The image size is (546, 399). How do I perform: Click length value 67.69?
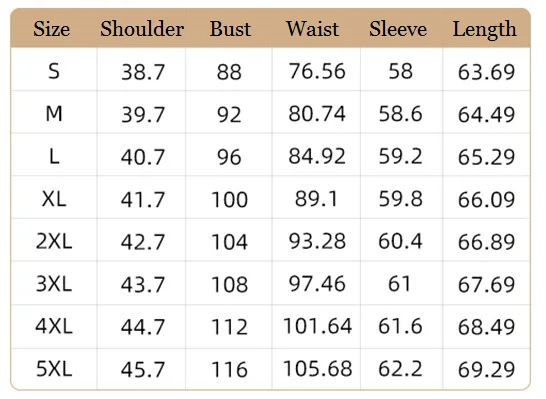(486, 285)
